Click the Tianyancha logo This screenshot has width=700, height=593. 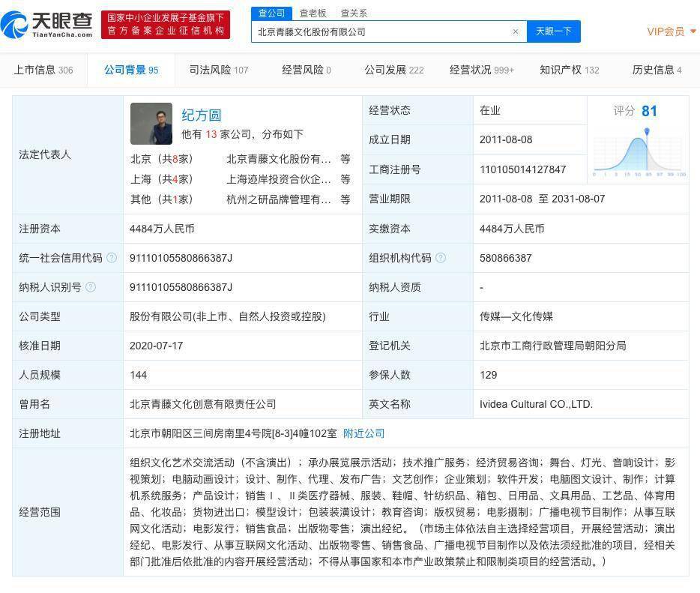[48, 22]
